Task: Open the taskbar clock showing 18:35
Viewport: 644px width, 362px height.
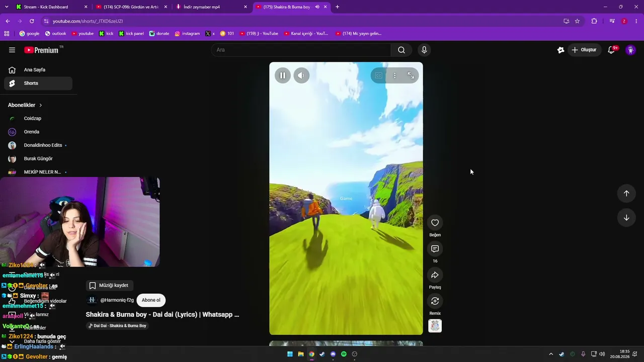Action: (619, 354)
